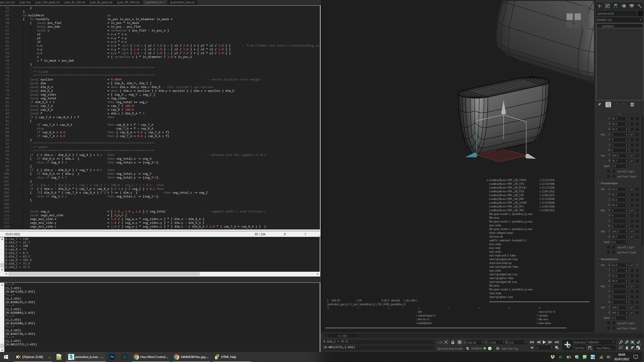Open Configure Modifier Sets icon
This screenshot has width=644, height=362.
click(x=632, y=105)
